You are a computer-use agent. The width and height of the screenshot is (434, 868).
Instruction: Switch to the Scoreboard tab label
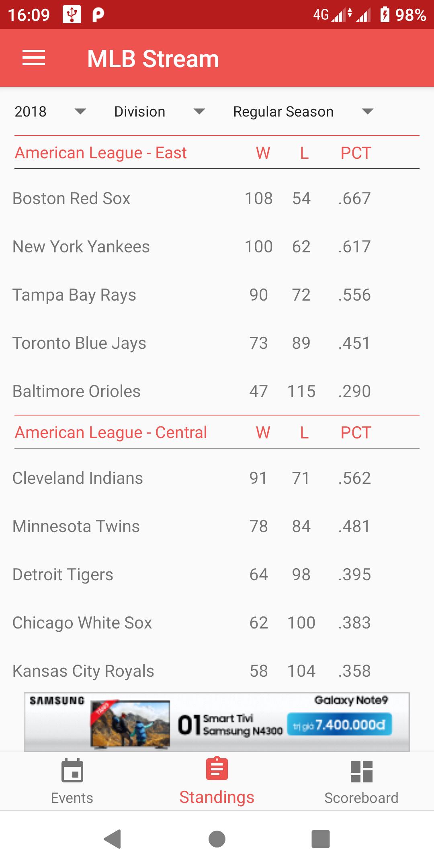(361, 798)
